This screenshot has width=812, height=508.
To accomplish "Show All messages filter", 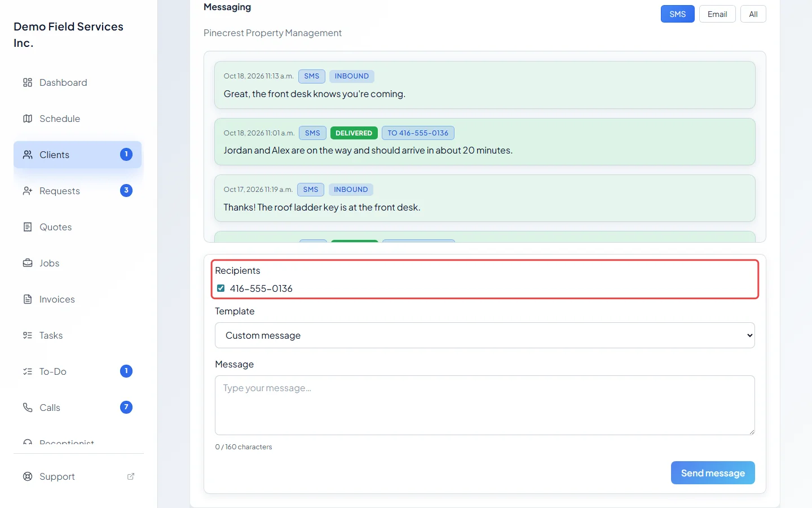I will (x=753, y=14).
